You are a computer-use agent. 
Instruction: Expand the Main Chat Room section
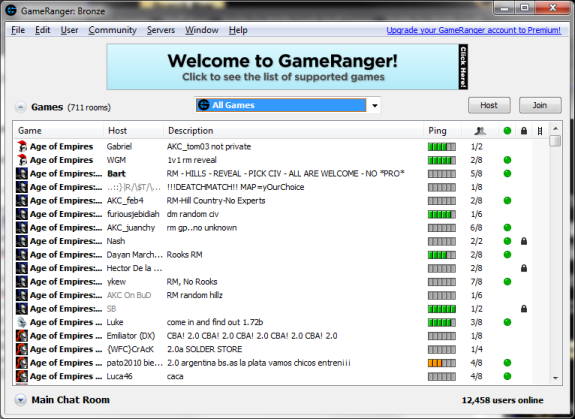click(x=21, y=400)
